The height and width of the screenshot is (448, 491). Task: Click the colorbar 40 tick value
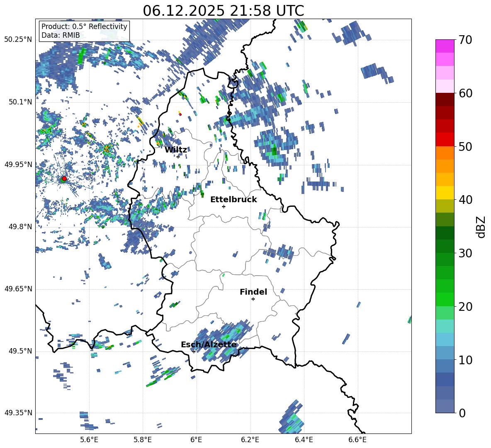pos(465,200)
